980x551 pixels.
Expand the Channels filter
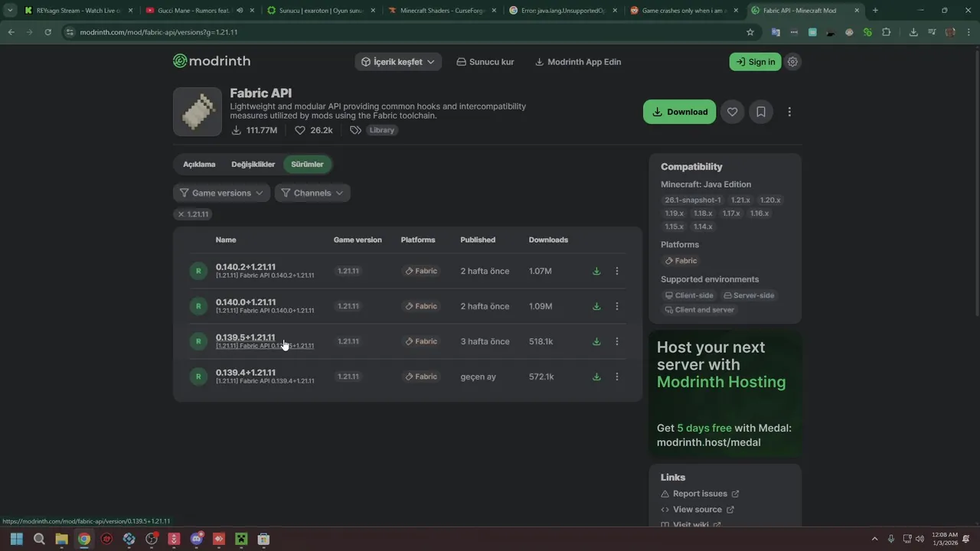312,193
